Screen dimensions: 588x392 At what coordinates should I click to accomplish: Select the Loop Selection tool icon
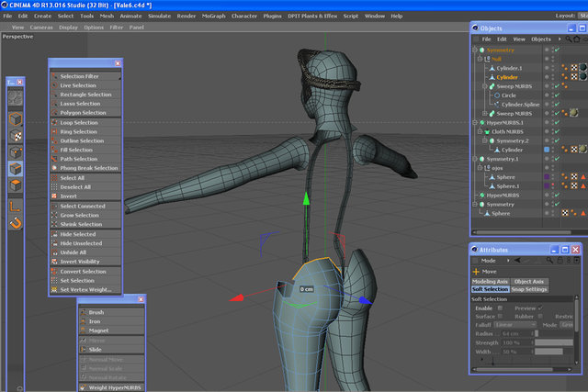(x=54, y=122)
